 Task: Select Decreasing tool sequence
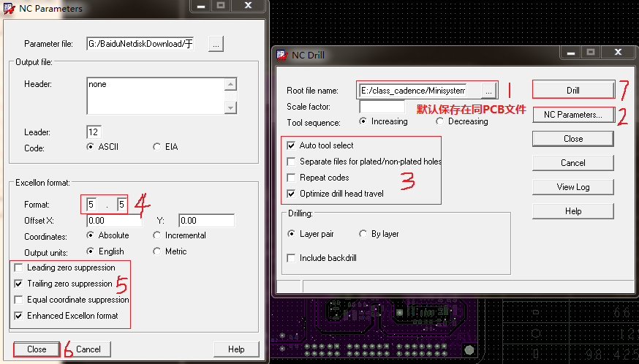[439, 121]
